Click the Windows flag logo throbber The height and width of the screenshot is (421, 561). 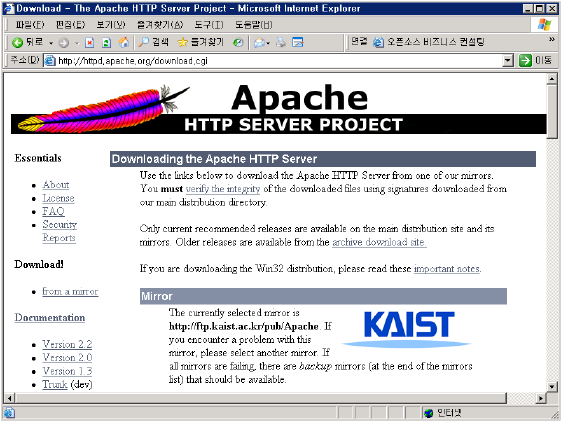(544, 25)
